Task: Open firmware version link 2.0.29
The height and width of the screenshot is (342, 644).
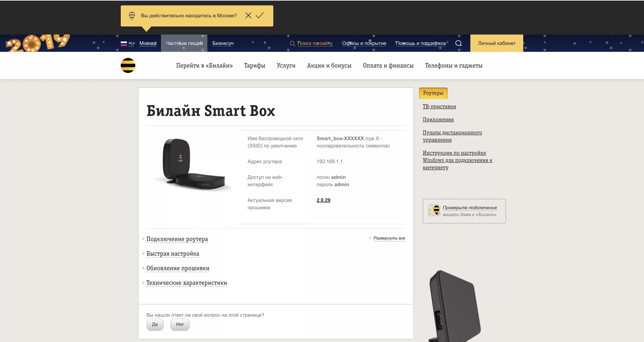Action: (323, 200)
